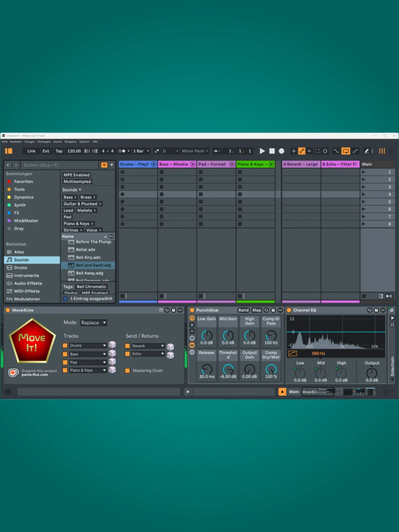Open the Minor Pentatonic scale dropdown

tap(195, 151)
